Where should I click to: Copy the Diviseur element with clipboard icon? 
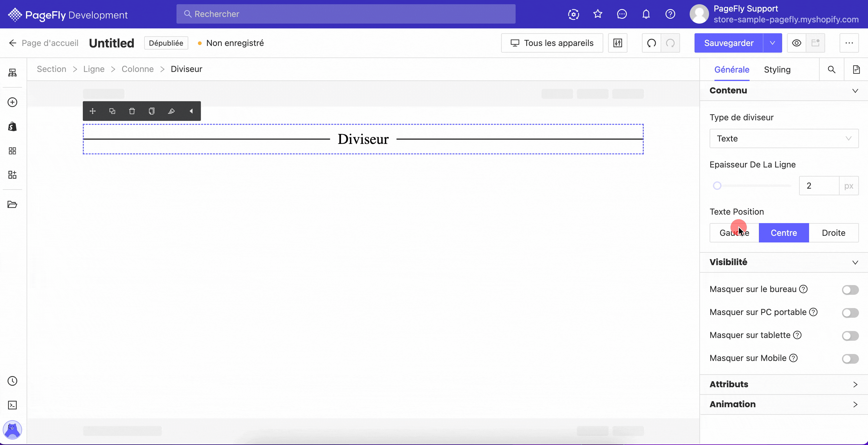152,111
